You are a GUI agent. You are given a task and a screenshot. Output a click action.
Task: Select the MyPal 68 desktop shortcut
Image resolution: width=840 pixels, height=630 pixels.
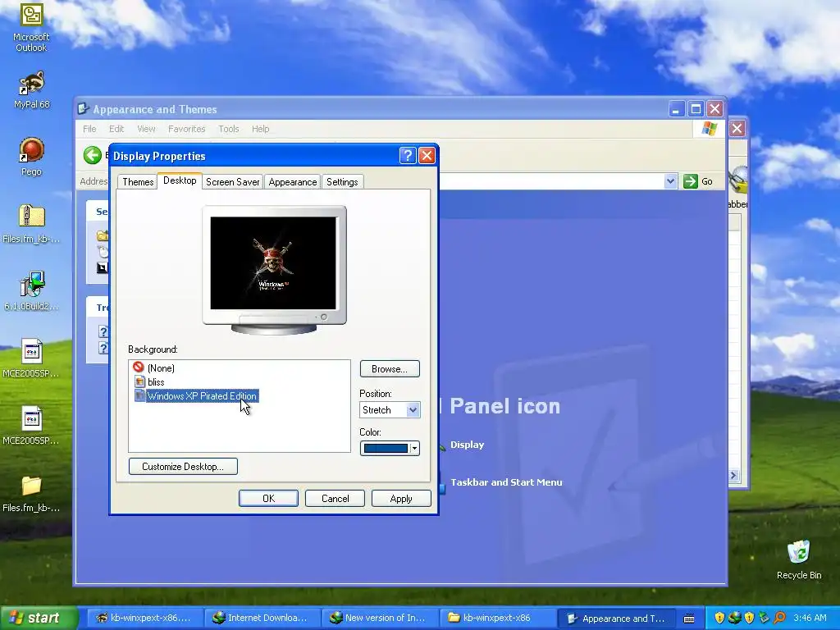point(31,90)
